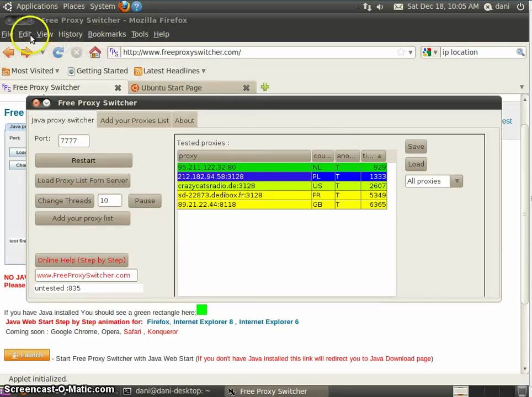Select proxy row crazycatsradio.de:3128
532x397 pixels.
pyautogui.click(x=282, y=186)
